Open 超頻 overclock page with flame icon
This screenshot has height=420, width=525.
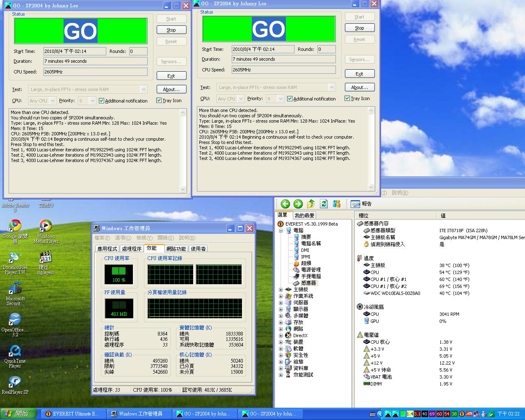(x=302, y=263)
